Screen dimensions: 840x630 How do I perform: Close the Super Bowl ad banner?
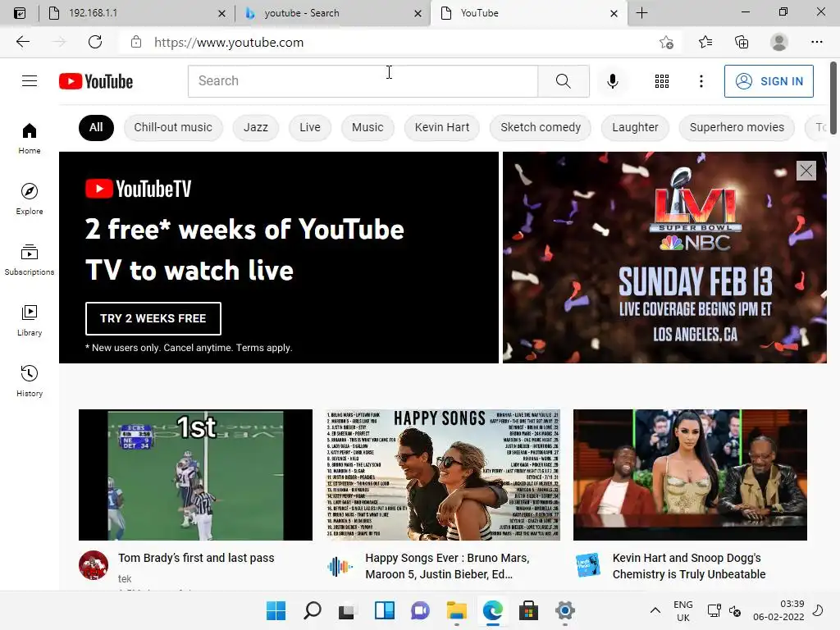pos(806,171)
